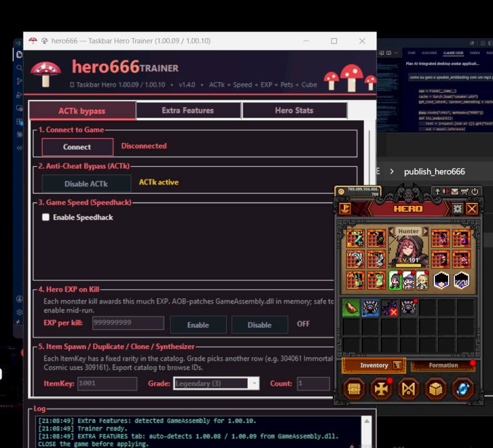Go to previous hero class arrow
Viewport: 493px width, 448px height.
click(391, 231)
